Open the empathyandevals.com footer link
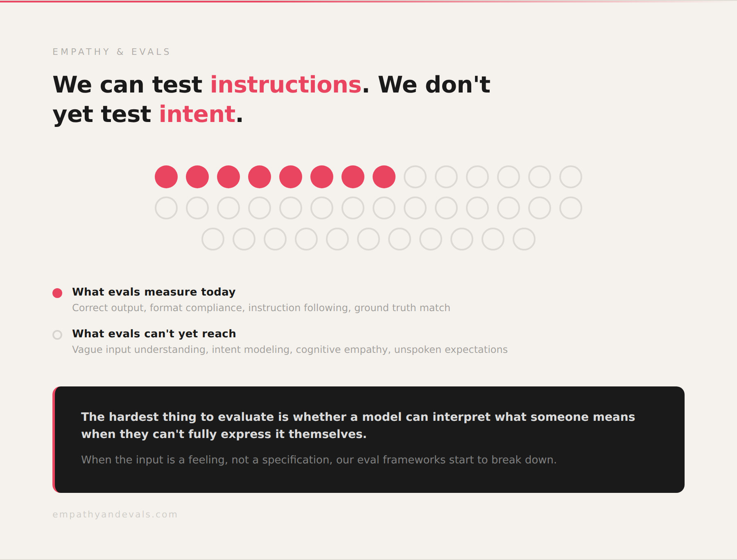The width and height of the screenshot is (737, 560). pyautogui.click(x=115, y=515)
